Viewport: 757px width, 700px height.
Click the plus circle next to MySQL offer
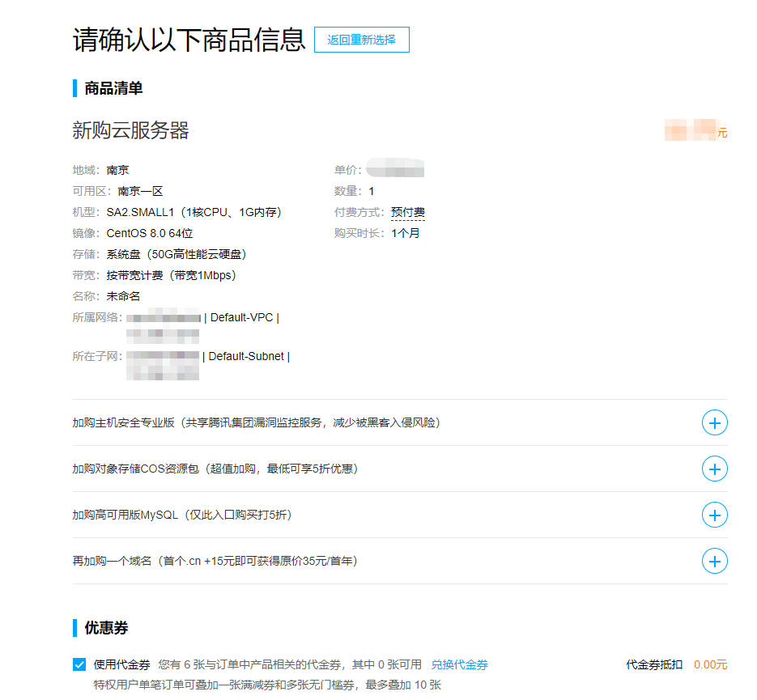pos(713,515)
